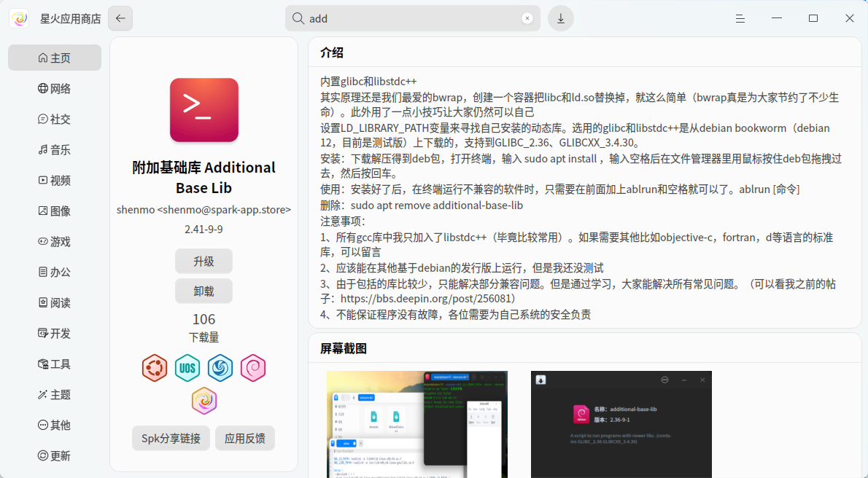Click the 卸载 uninstall button
868x478 pixels.
click(204, 291)
